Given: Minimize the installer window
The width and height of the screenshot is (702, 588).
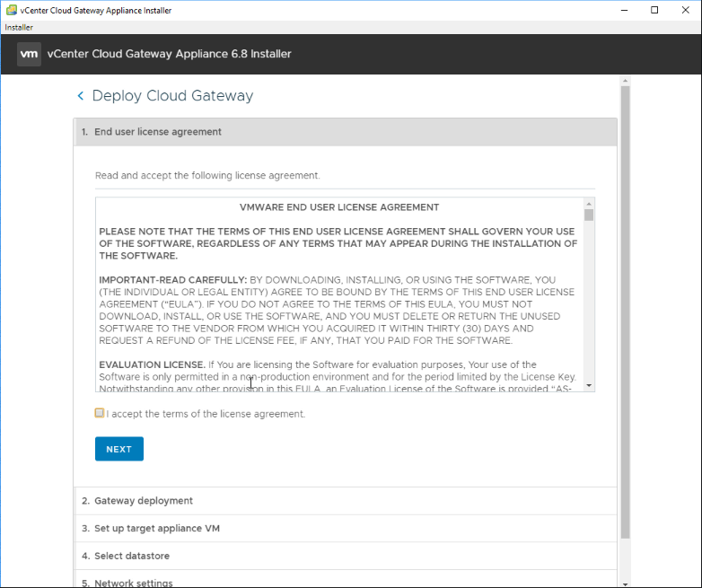Looking at the screenshot, I should (x=625, y=10).
